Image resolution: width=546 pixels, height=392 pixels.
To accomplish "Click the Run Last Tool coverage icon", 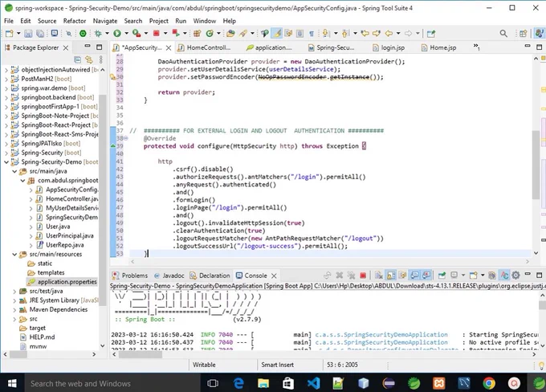I will tap(136, 34).
